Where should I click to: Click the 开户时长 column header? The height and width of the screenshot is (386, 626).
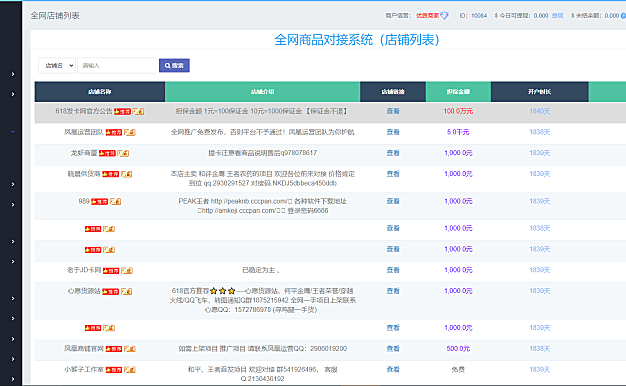(539, 92)
